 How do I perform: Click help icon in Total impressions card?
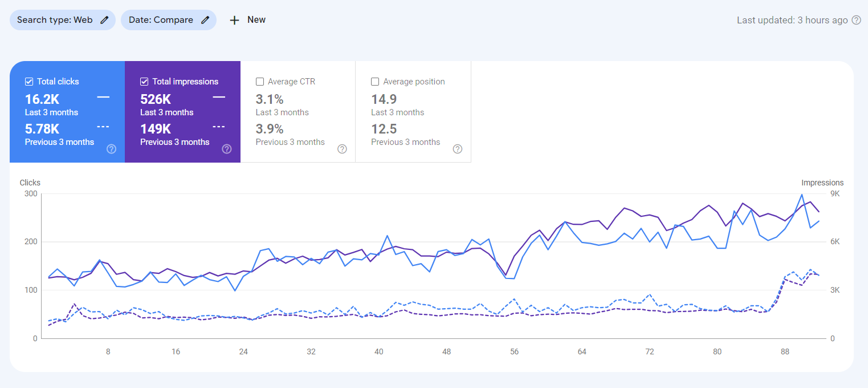tap(227, 149)
